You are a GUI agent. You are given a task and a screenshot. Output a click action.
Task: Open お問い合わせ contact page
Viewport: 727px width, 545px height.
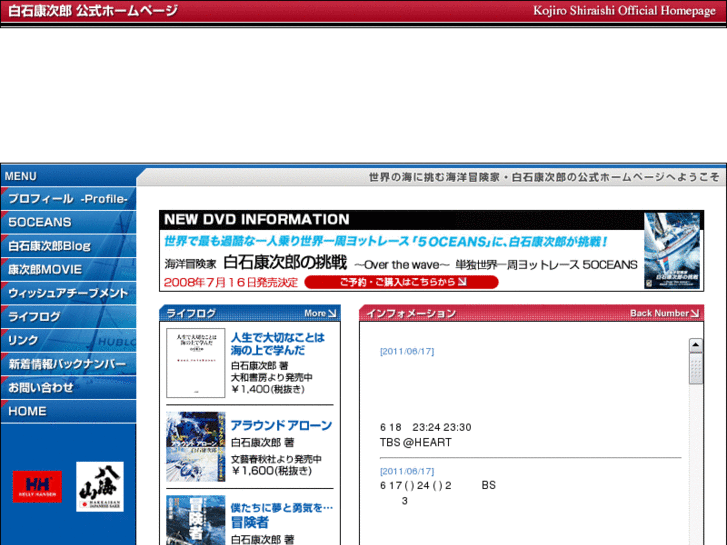[68, 388]
